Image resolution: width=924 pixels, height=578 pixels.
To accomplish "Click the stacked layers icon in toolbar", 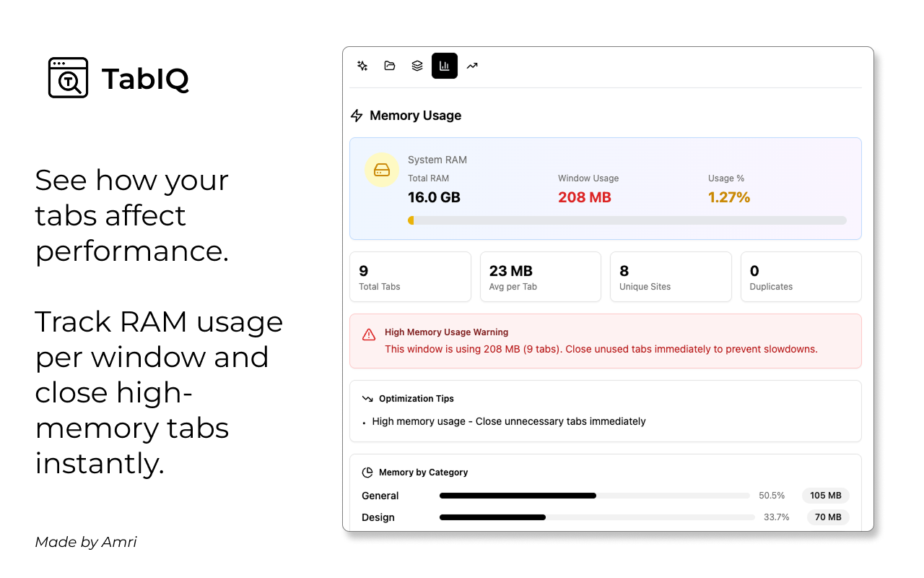I will point(417,66).
